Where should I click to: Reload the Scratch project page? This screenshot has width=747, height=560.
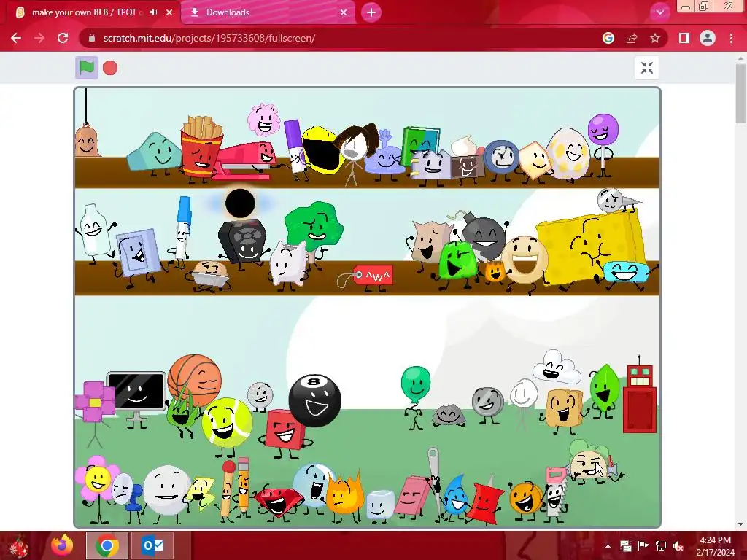[63, 38]
